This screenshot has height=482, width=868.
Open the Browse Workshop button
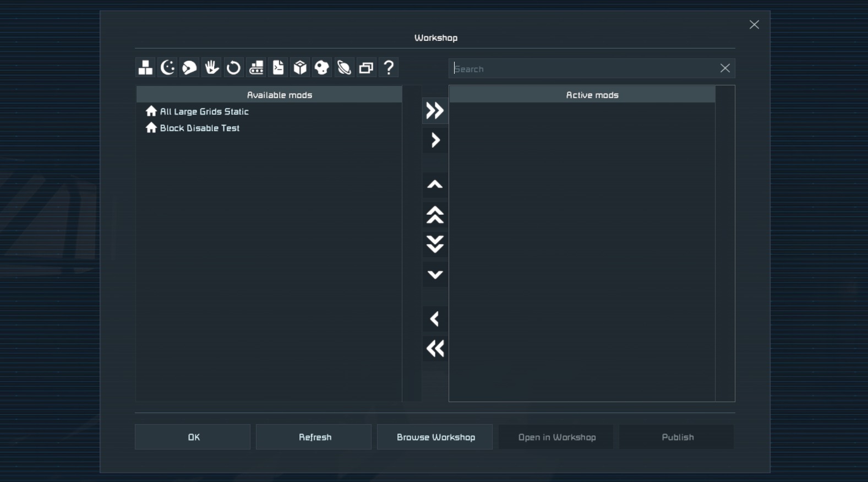tap(435, 437)
